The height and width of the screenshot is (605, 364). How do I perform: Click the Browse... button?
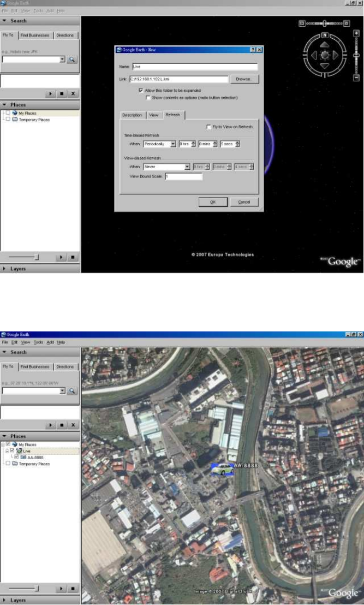tap(244, 79)
